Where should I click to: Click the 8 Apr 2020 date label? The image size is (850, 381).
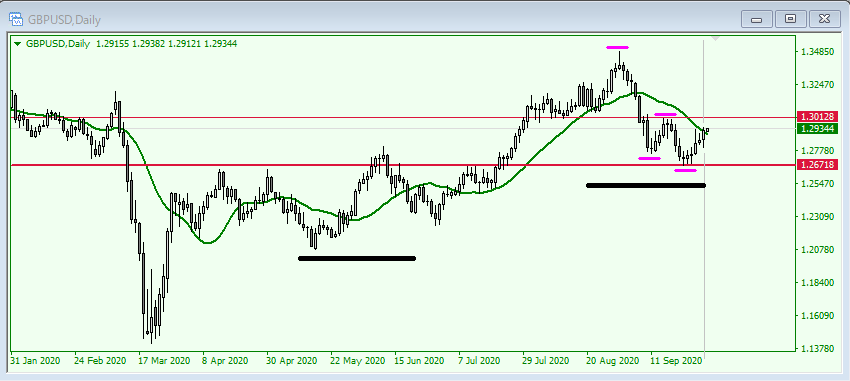point(225,360)
